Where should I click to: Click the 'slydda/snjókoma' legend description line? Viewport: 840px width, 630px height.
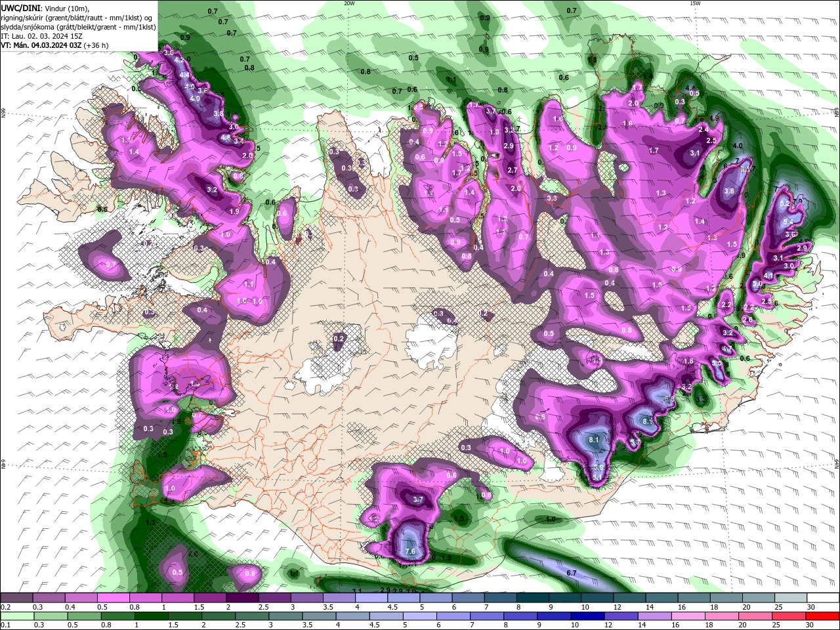pos(78,27)
